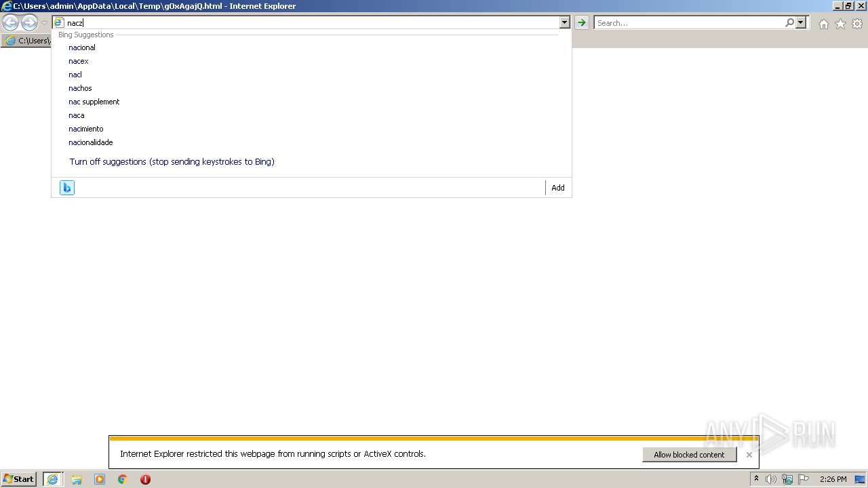Open the red Opera taskbar icon

pyautogui.click(x=145, y=479)
